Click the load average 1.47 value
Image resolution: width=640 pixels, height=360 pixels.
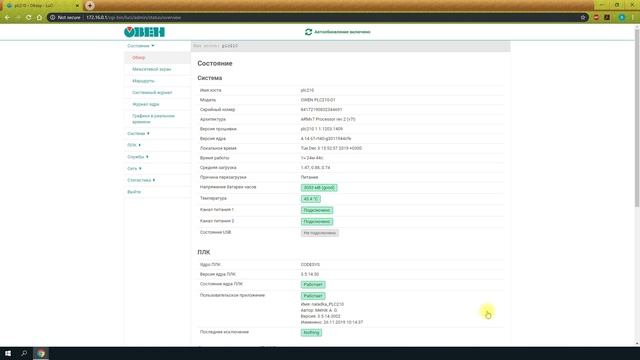point(316,168)
